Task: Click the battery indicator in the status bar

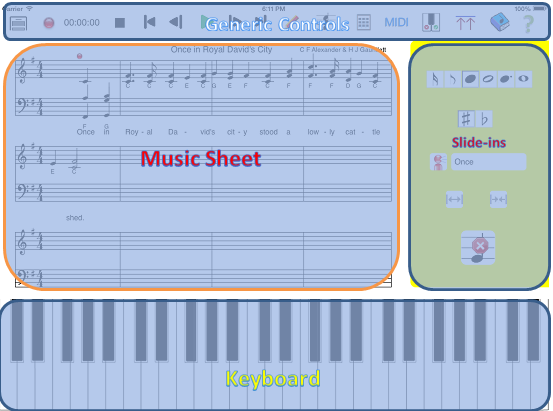Action: pyautogui.click(x=540, y=8)
